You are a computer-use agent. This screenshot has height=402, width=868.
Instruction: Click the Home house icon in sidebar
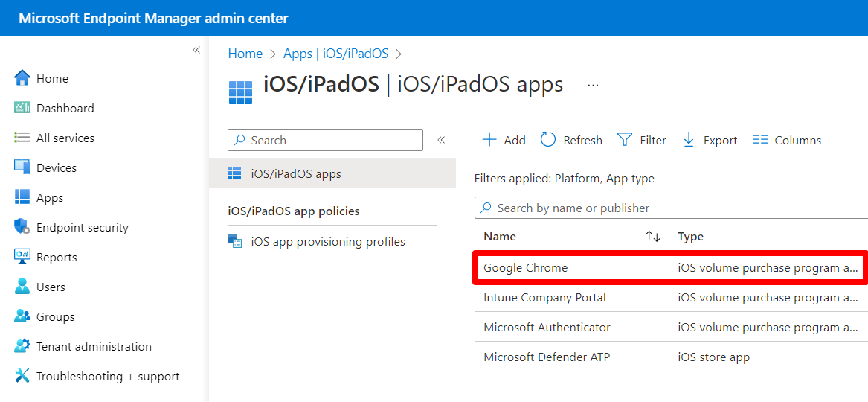[22, 79]
